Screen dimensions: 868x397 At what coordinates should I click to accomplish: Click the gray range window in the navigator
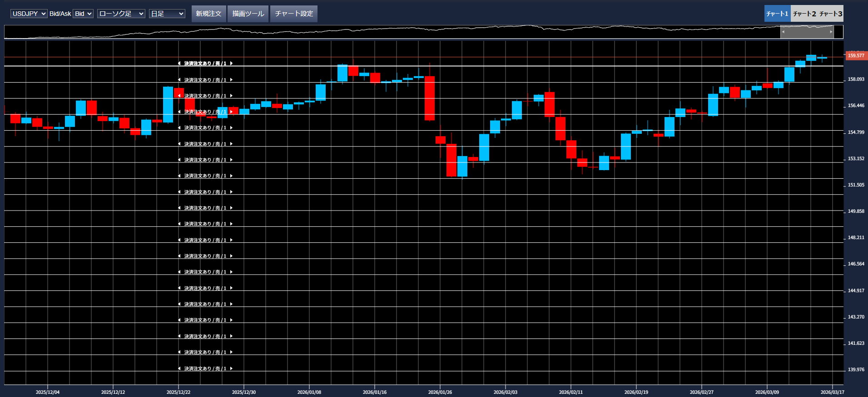[807, 32]
